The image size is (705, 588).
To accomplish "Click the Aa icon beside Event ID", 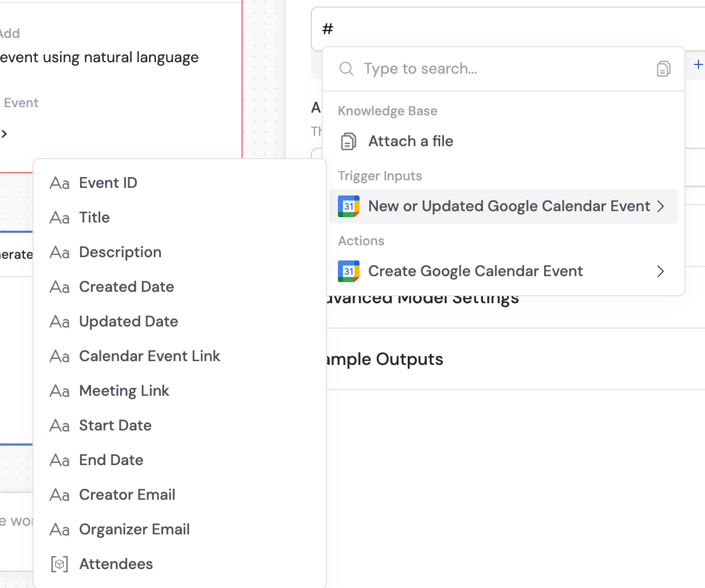I will coord(59,183).
